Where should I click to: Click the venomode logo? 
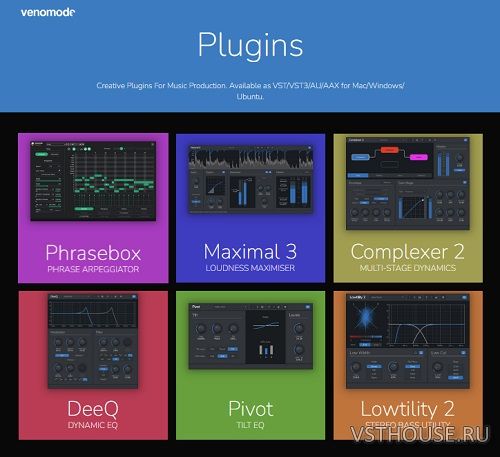click(x=48, y=12)
